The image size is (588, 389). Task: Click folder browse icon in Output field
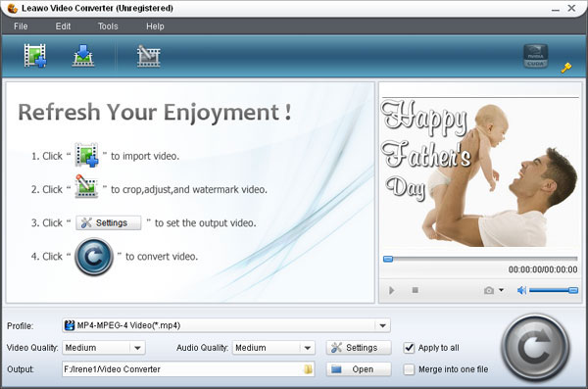pyautogui.click(x=308, y=369)
